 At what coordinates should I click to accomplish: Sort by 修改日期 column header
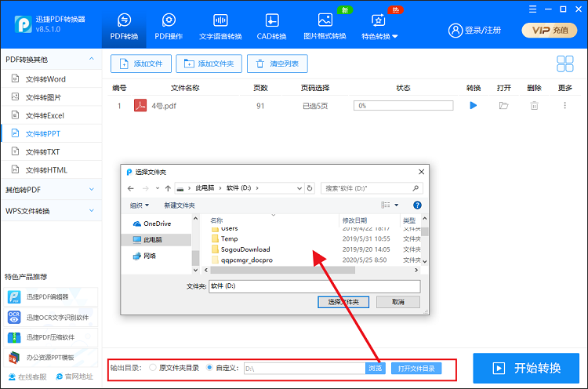point(354,220)
